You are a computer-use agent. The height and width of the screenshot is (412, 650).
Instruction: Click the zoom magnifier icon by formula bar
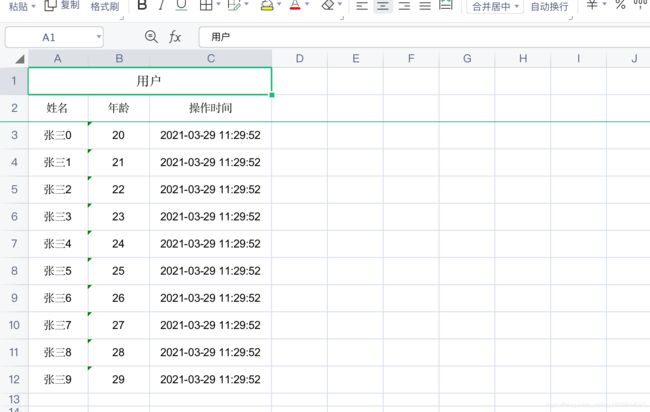151,37
